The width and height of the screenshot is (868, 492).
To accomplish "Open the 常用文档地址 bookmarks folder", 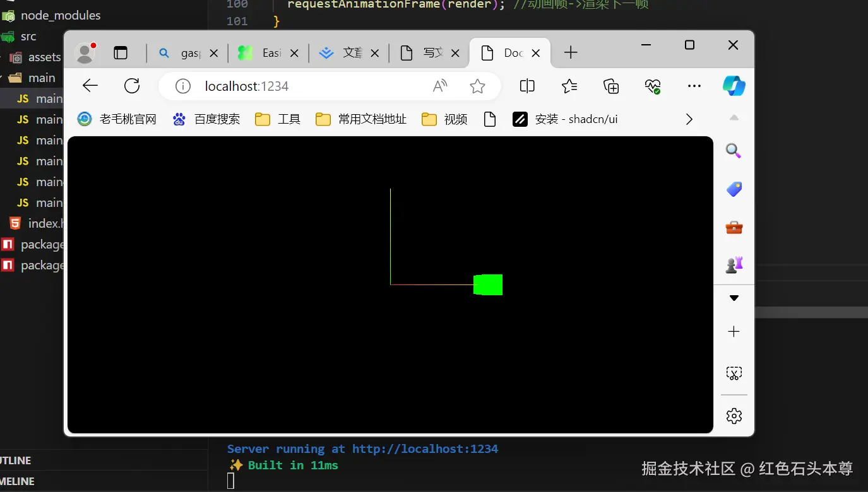I will [x=361, y=119].
